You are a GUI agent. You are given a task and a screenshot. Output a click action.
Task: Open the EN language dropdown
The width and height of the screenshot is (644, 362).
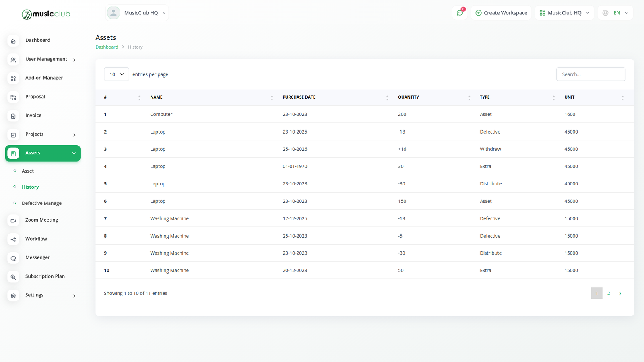tap(615, 13)
